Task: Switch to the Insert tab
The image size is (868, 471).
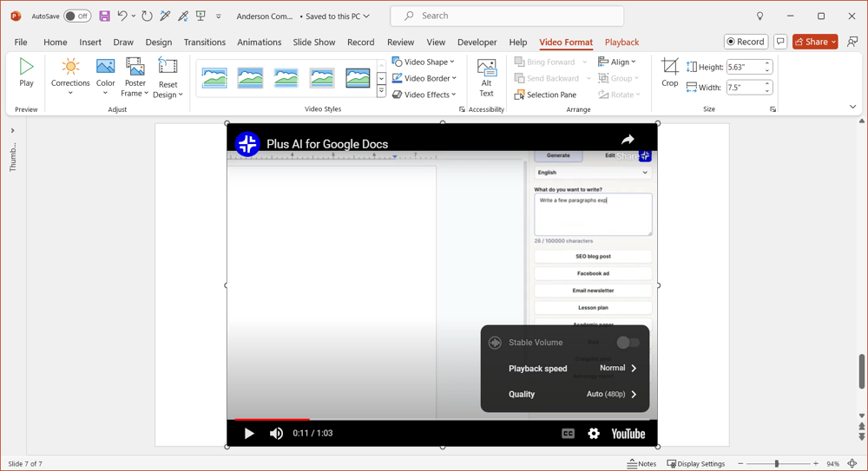Action: click(x=90, y=42)
